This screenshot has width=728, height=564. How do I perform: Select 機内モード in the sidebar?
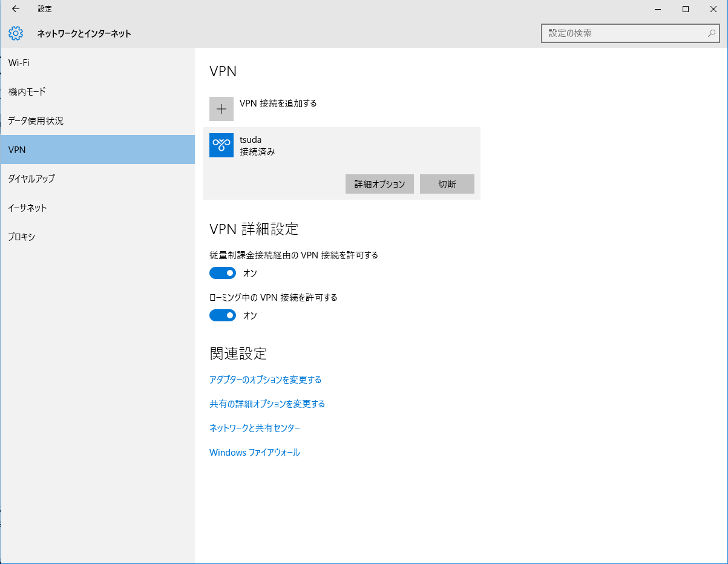(x=27, y=91)
